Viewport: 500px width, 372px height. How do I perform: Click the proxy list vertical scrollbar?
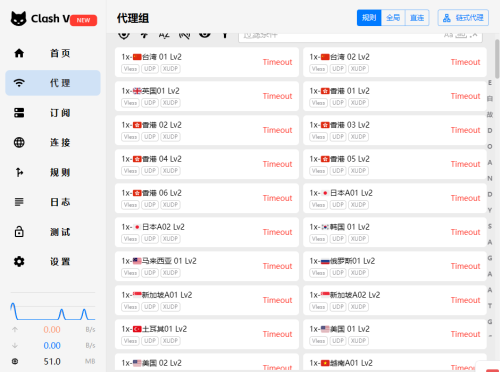[x=497, y=59]
